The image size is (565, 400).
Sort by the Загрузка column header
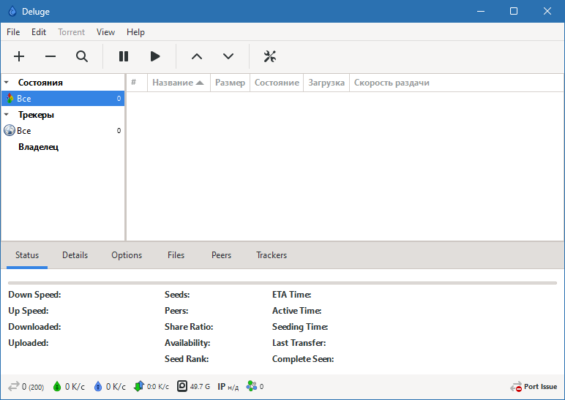click(x=326, y=83)
